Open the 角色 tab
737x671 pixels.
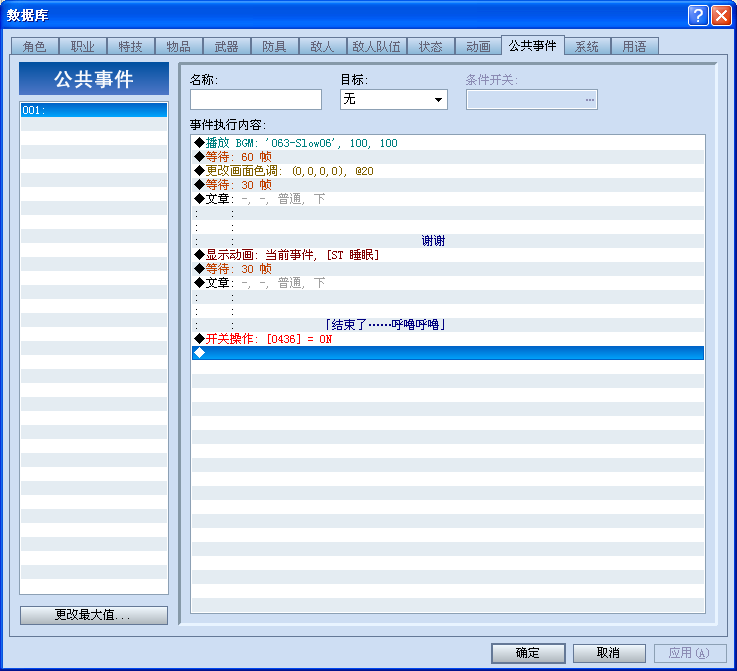[35, 46]
